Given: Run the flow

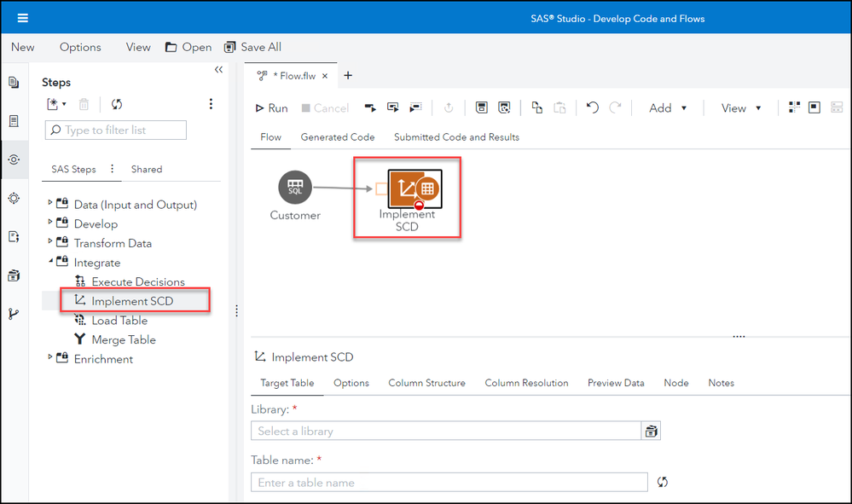Looking at the screenshot, I should 272,108.
